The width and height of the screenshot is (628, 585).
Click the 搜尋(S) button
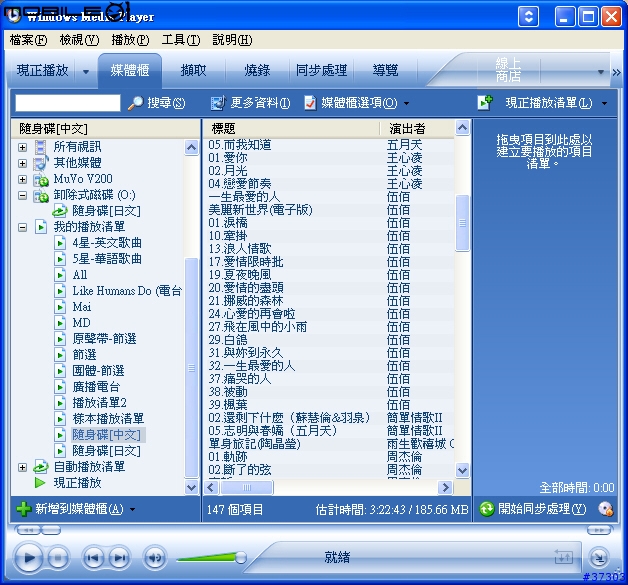coord(156,103)
